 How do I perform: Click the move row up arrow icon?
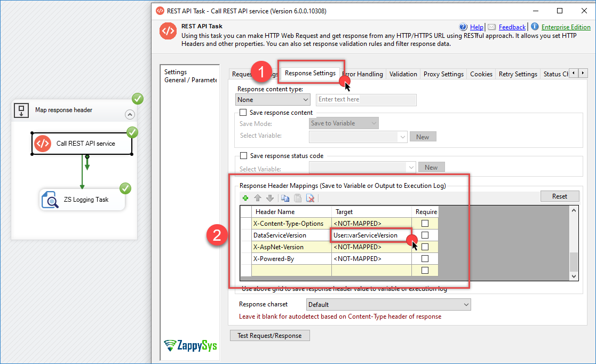click(258, 198)
